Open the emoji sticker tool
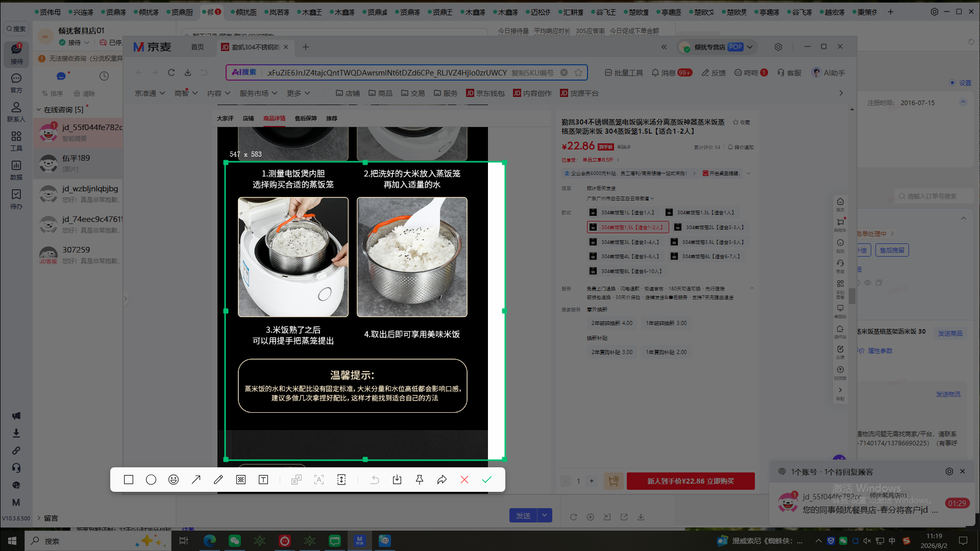980x551 pixels. (174, 480)
